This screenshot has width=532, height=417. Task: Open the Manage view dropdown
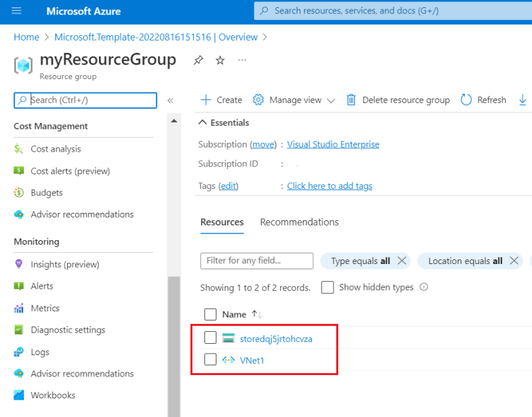coord(294,100)
